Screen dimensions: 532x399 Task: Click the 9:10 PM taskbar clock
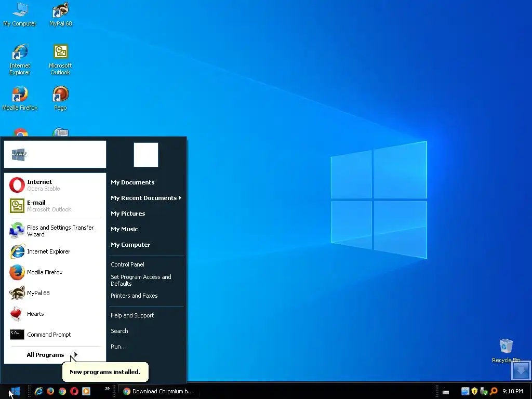513,391
